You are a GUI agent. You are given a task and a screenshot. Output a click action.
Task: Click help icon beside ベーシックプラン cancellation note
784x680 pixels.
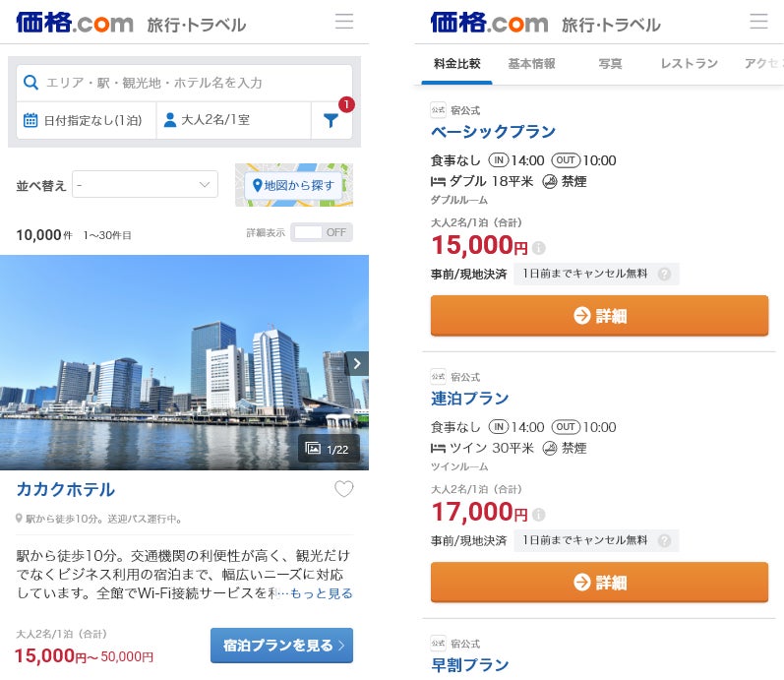coord(665,275)
